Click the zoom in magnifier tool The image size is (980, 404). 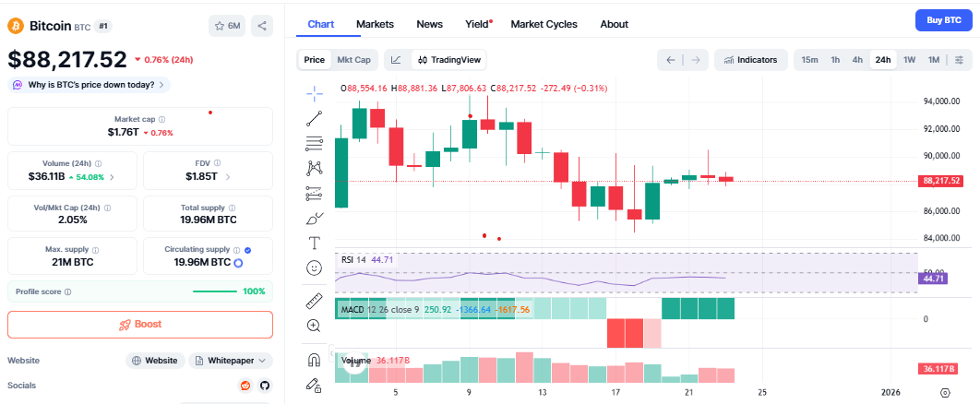pos(315,326)
